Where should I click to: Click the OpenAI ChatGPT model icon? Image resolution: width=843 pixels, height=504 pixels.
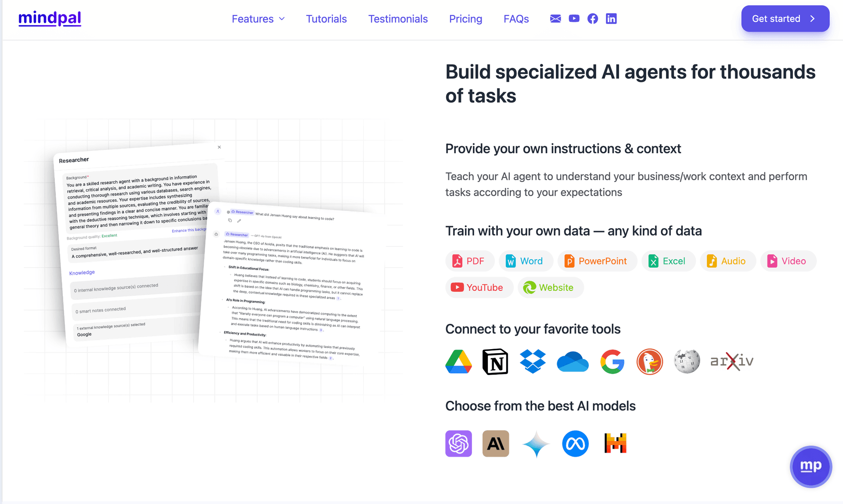[458, 443]
